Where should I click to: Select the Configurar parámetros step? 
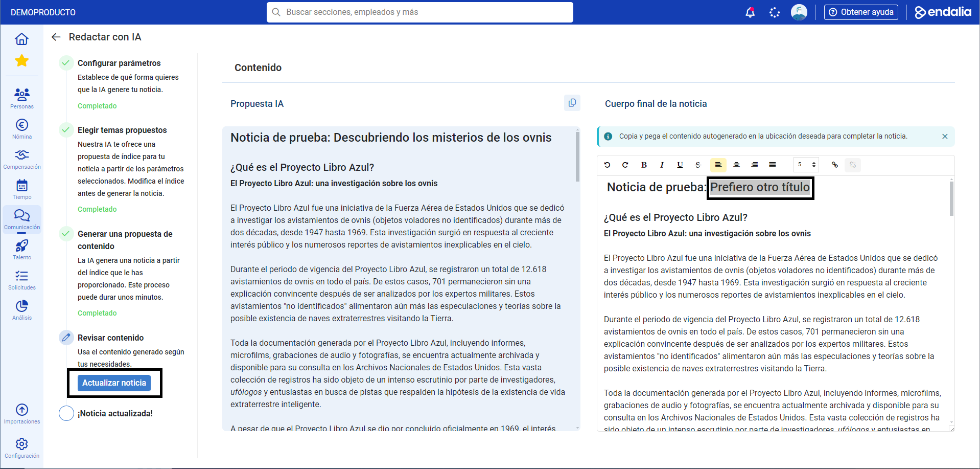[x=119, y=63]
